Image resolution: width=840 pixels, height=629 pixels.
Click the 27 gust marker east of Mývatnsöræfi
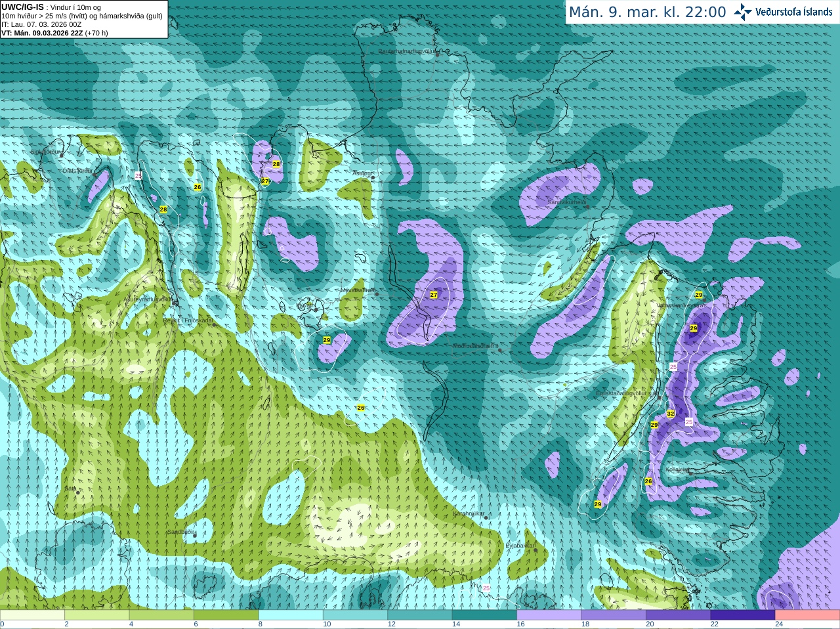coord(434,295)
